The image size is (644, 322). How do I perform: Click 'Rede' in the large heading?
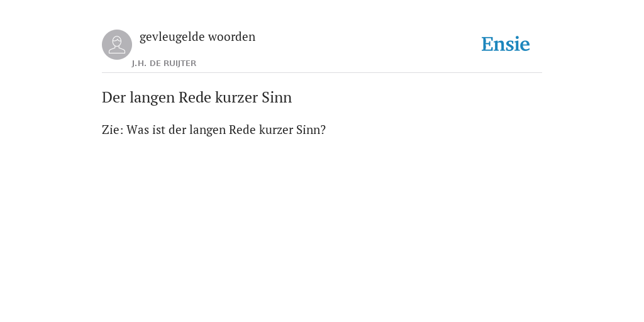coord(195,97)
